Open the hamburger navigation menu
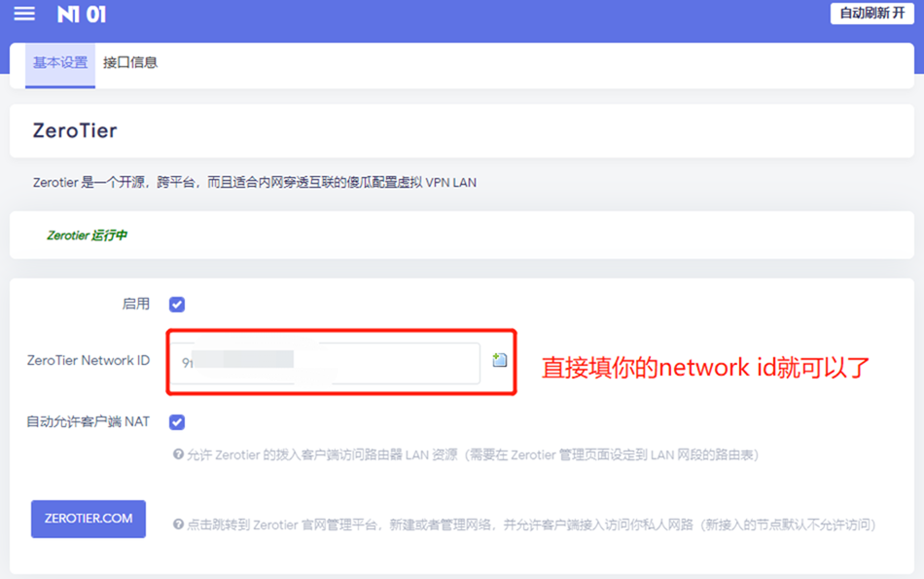924x579 pixels. pyautogui.click(x=24, y=14)
